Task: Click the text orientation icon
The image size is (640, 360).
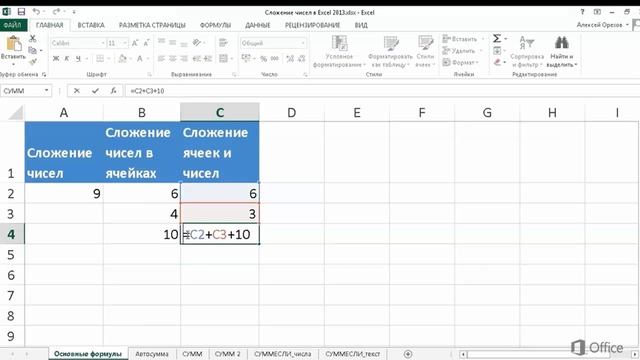Action: (197, 42)
